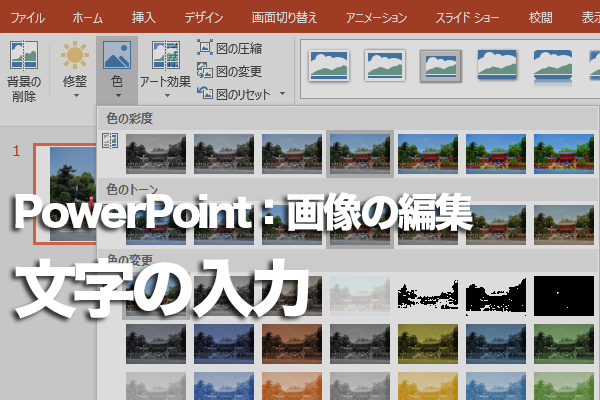Click the 背景の削除 icon
The height and width of the screenshot is (400, 600).
coord(24,56)
